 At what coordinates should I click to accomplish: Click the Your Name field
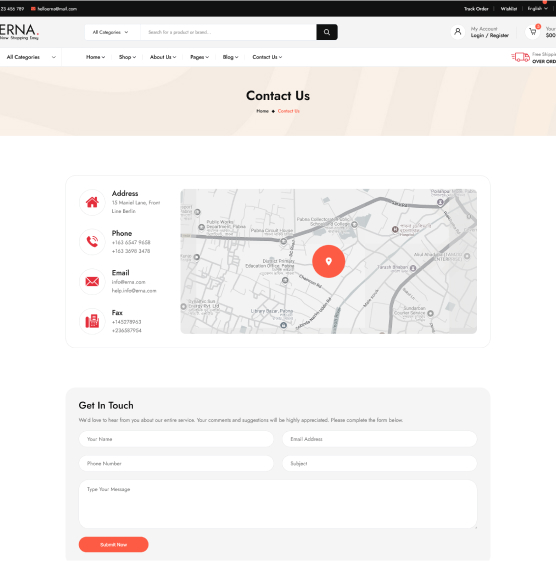176,439
